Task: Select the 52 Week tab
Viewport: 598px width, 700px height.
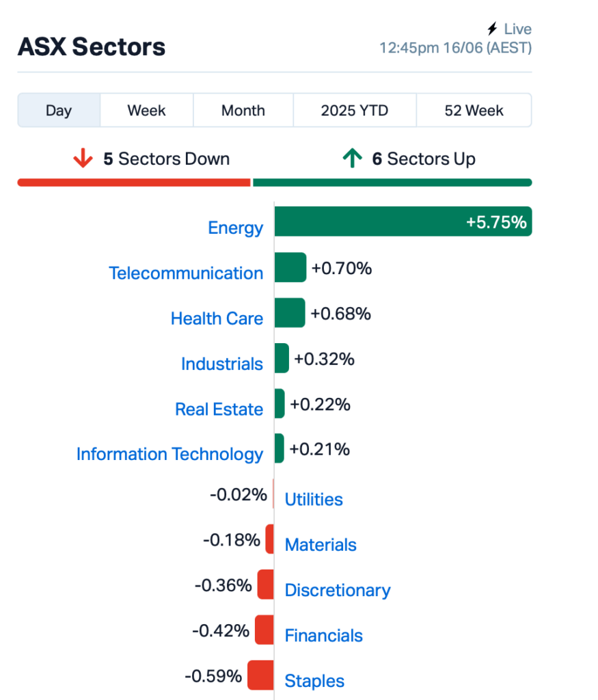Action: coord(474,110)
